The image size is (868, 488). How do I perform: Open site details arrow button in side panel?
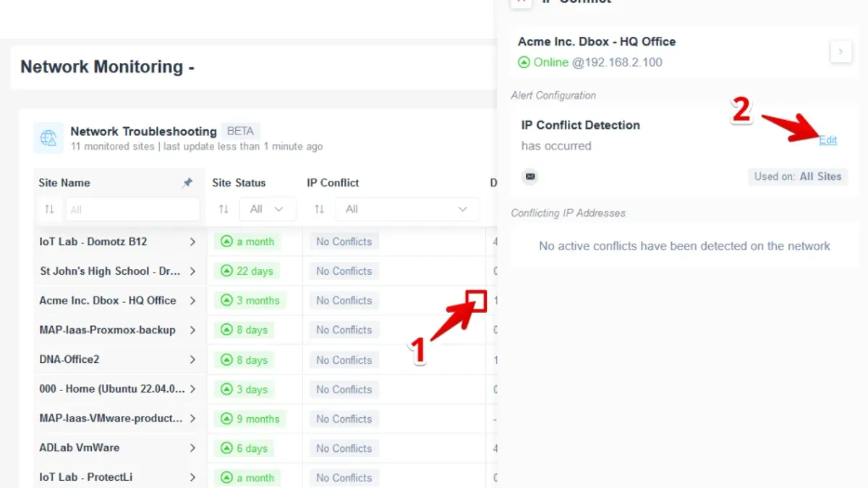pos(841,51)
